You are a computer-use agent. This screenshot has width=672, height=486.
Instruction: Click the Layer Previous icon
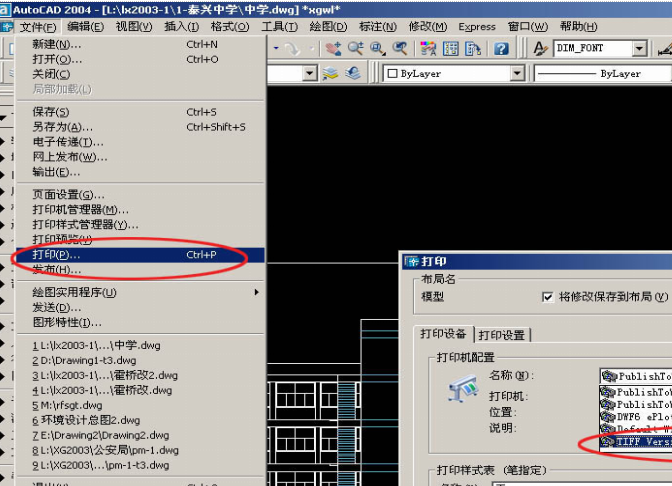(x=353, y=73)
